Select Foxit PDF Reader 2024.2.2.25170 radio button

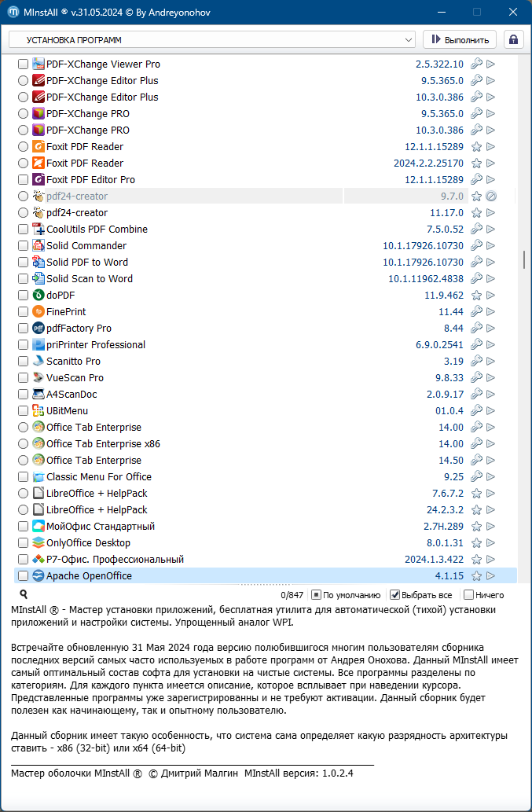[x=23, y=164]
